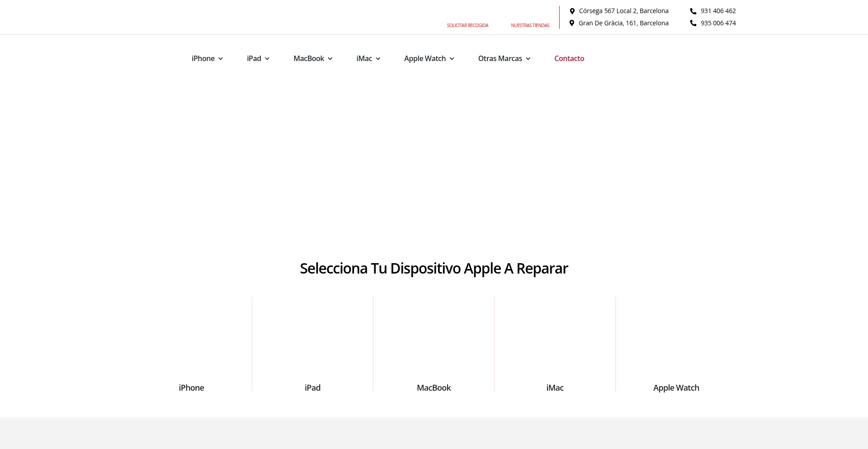
Task: Select the iPhone device card
Action: (x=191, y=344)
